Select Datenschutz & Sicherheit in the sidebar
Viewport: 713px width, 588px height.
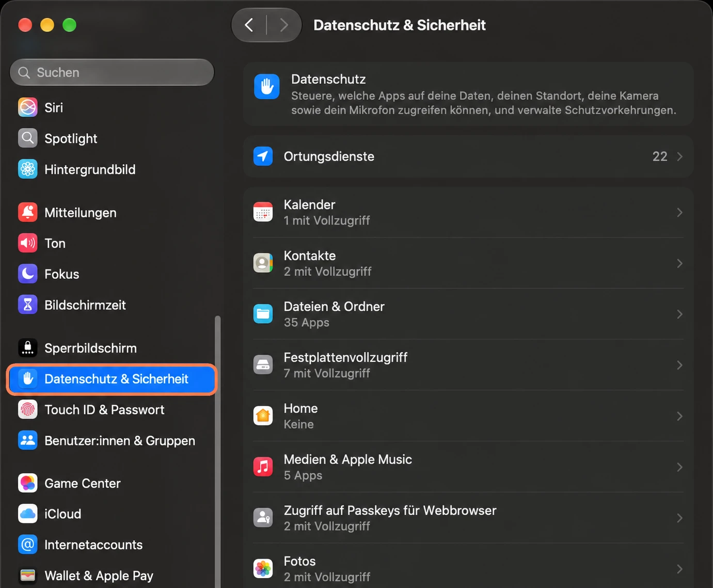click(112, 379)
